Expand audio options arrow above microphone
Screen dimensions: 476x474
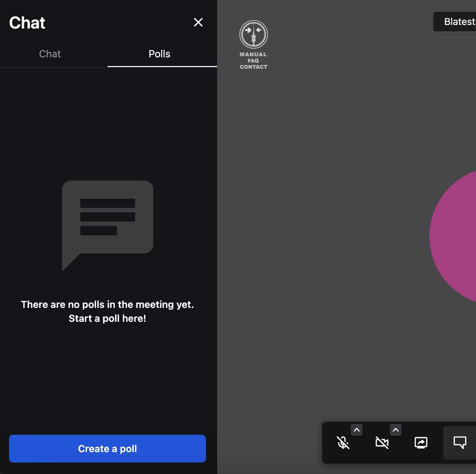357,430
